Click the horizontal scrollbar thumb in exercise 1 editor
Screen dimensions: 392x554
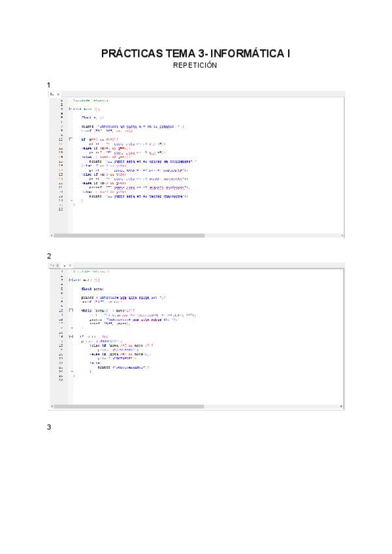click(x=129, y=235)
